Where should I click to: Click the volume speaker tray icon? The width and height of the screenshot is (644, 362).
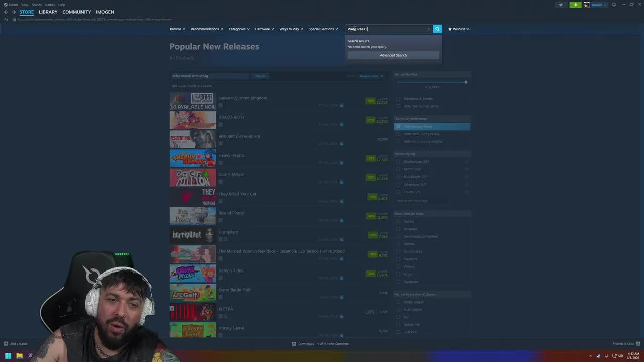click(621, 356)
